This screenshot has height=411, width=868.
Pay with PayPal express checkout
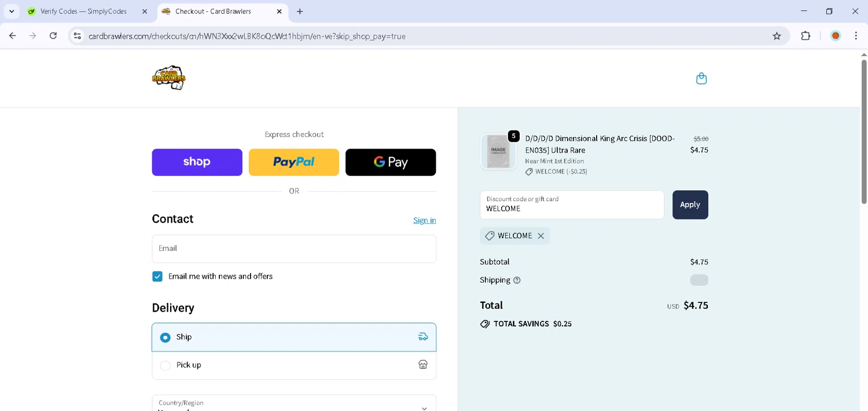coord(294,162)
